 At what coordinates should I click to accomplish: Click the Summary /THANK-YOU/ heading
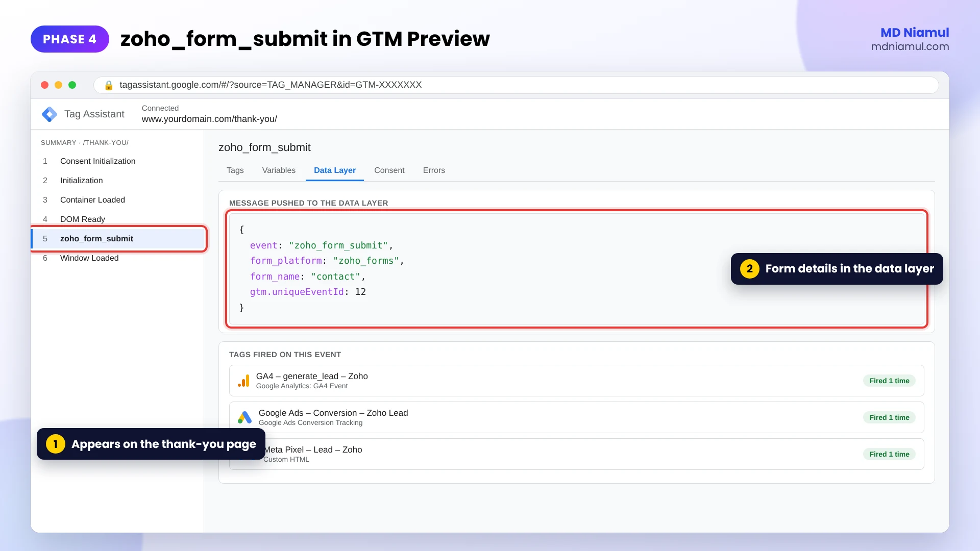click(x=85, y=143)
